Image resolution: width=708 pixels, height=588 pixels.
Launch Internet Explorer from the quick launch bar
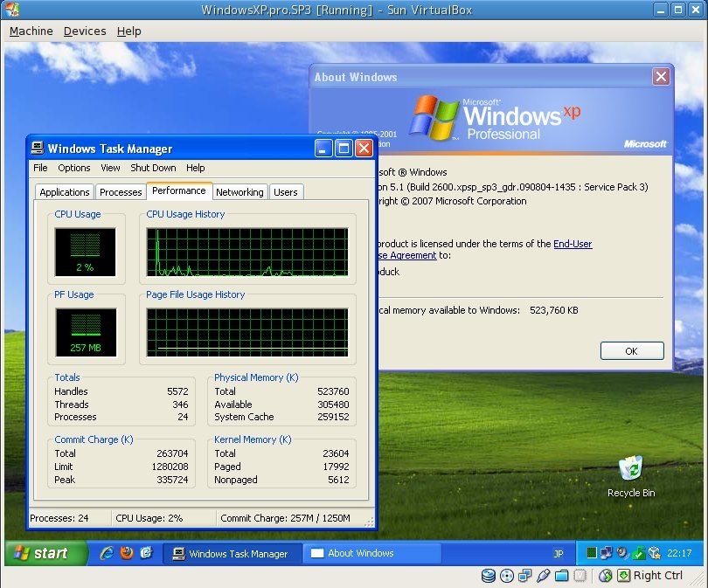tap(107, 553)
